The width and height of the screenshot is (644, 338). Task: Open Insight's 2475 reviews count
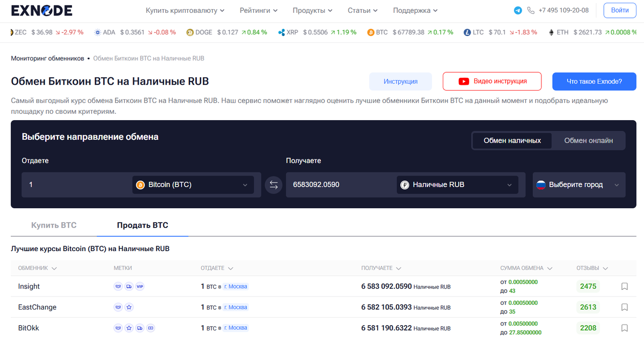click(588, 286)
